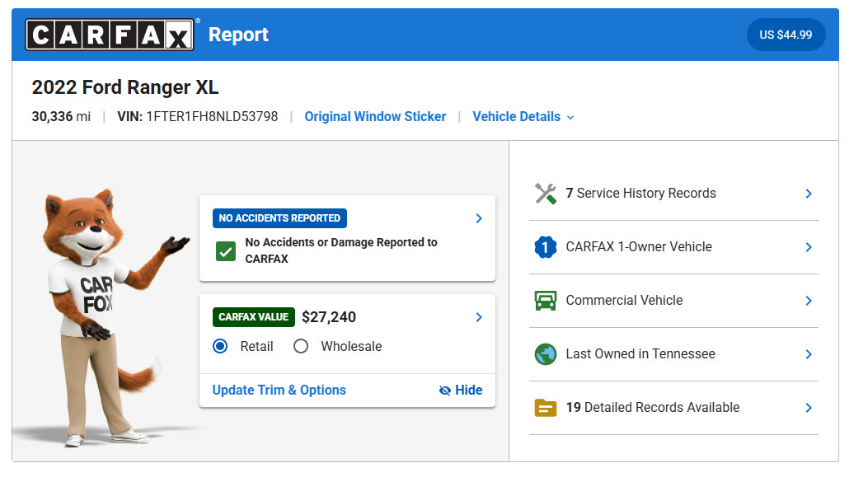Click the yellow folder Detailed Records icon
Image resolution: width=868 pixels, height=477 pixels.
point(545,408)
